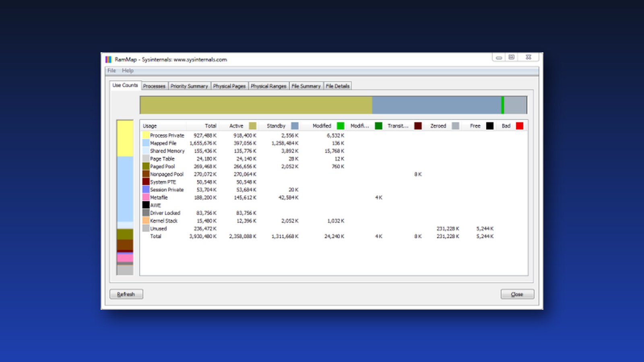Screen dimensions: 644x362
Task: Click the Paged Pool olive icon
Action: [146, 167]
